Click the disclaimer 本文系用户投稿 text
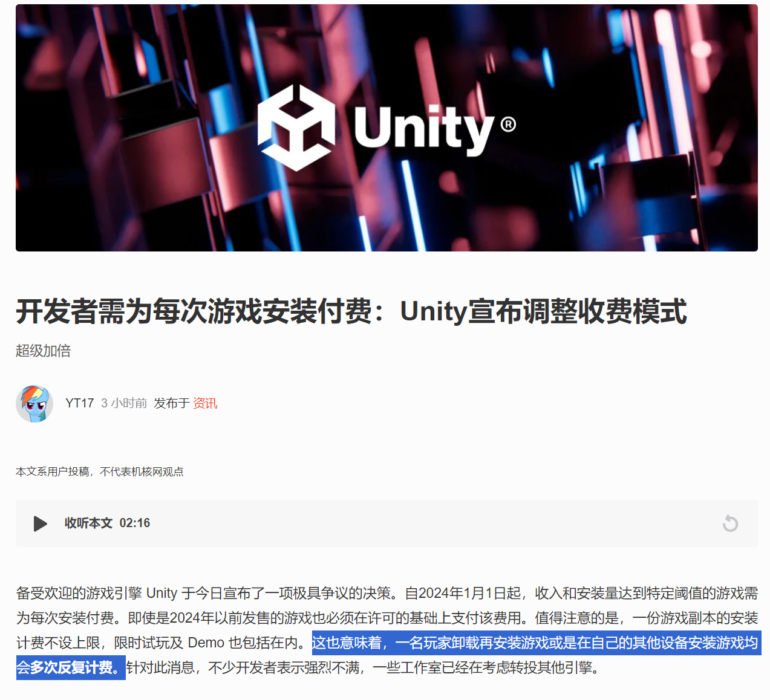This screenshot has width=770, height=700. pos(52,472)
